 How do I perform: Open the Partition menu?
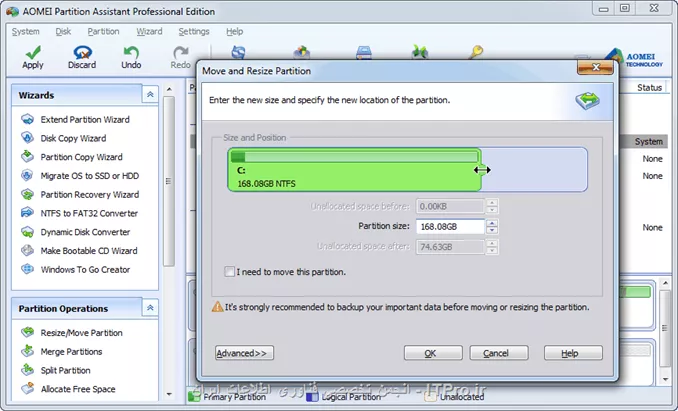coord(103,32)
